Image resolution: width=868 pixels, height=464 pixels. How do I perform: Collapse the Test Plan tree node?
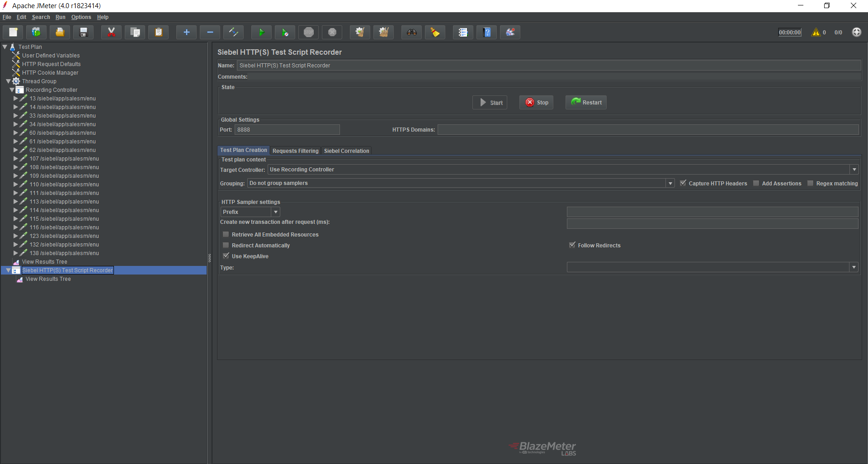coord(5,47)
